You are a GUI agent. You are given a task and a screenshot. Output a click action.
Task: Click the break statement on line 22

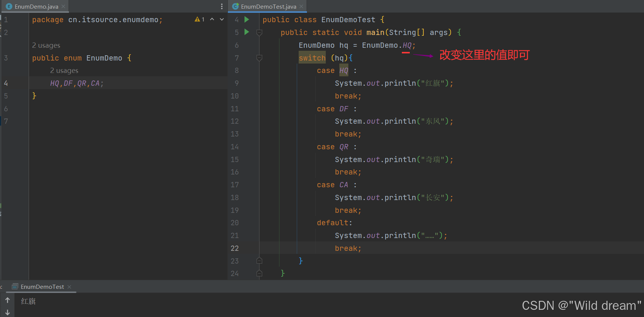[348, 248]
